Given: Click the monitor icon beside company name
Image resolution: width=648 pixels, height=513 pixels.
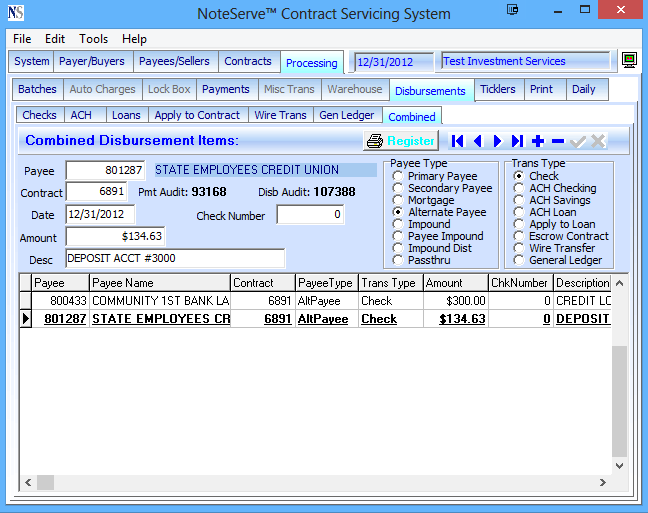Looking at the screenshot, I should click(629, 61).
